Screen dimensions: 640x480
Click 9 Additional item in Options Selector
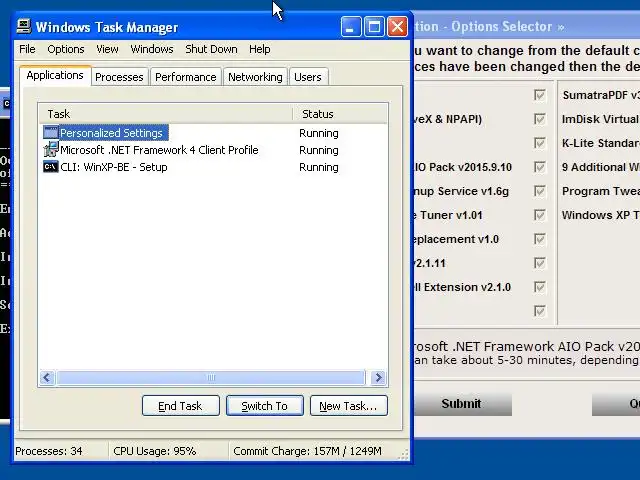point(600,167)
